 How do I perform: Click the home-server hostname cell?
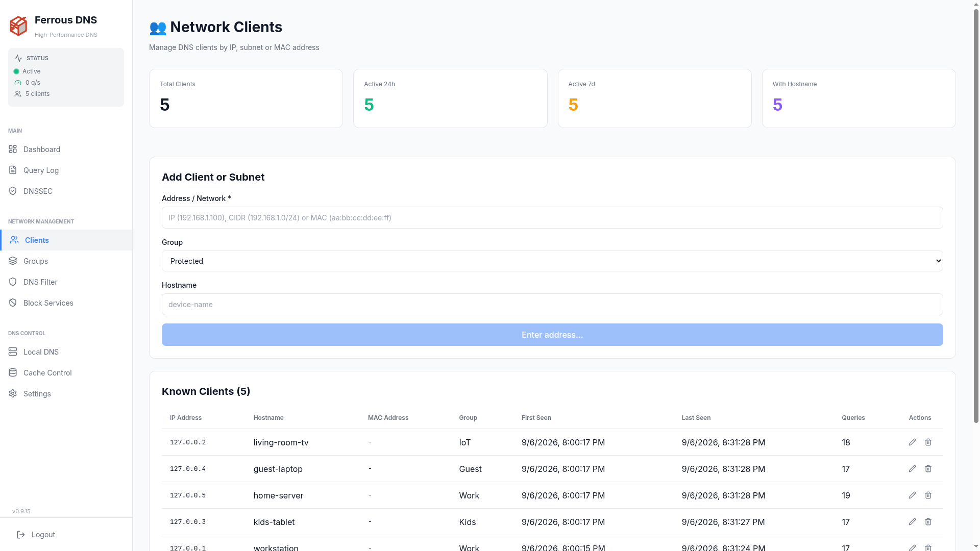tap(278, 495)
